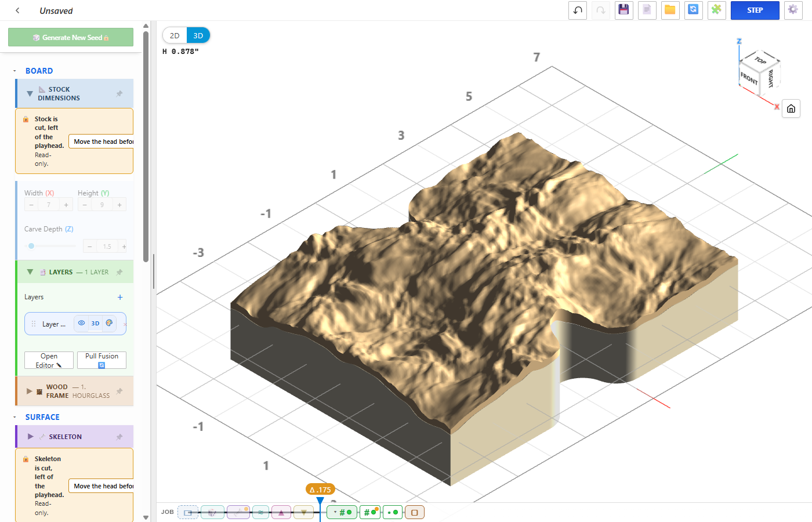812x522 pixels.
Task: Switch the viewport to 3D
Action: (198, 35)
